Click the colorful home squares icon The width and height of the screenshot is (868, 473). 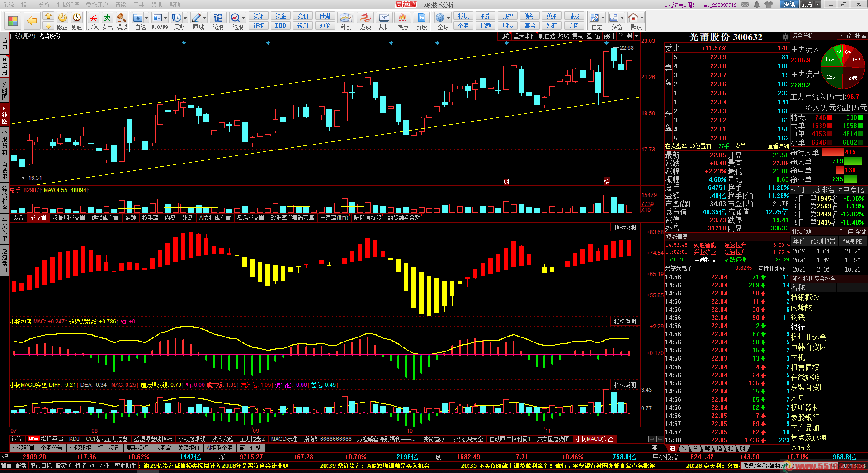(x=13, y=21)
